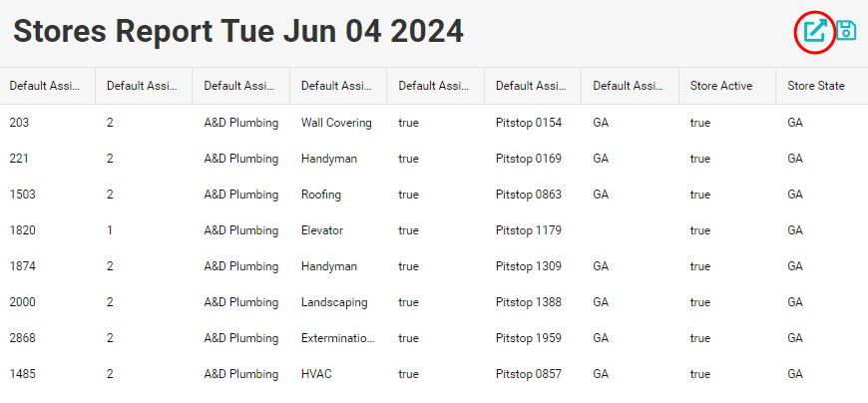Click the Pitstop 0154 cell
868x403 pixels.
529,123
